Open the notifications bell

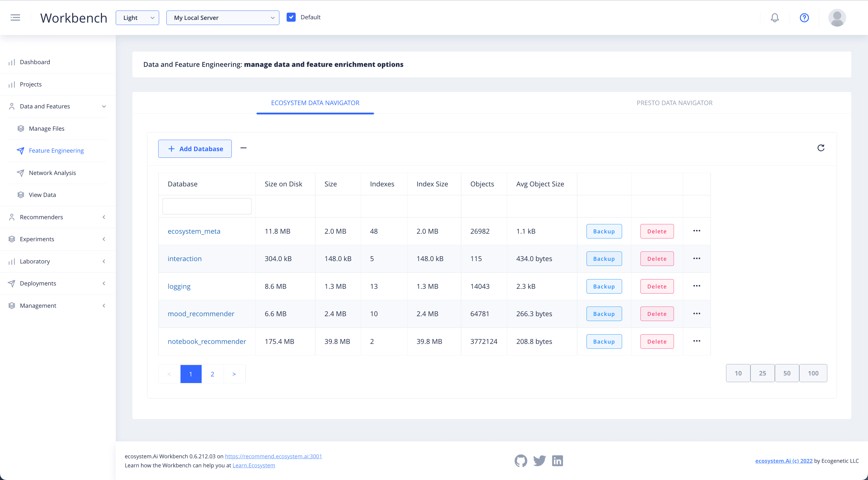point(775,17)
